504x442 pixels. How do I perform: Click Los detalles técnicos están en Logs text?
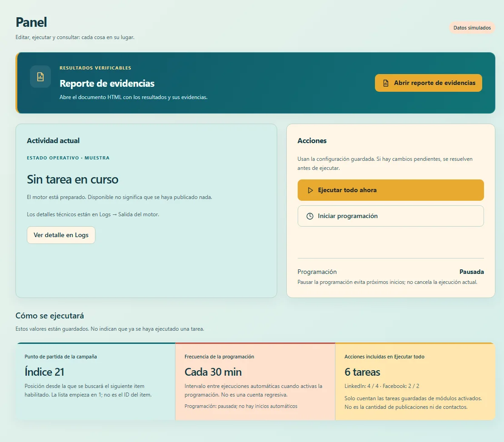pos(93,214)
